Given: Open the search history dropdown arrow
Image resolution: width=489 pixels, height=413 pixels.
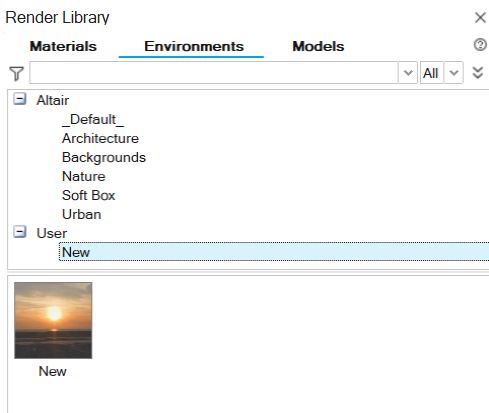Looking at the screenshot, I should pyautogui.click(x=408, y=72).
